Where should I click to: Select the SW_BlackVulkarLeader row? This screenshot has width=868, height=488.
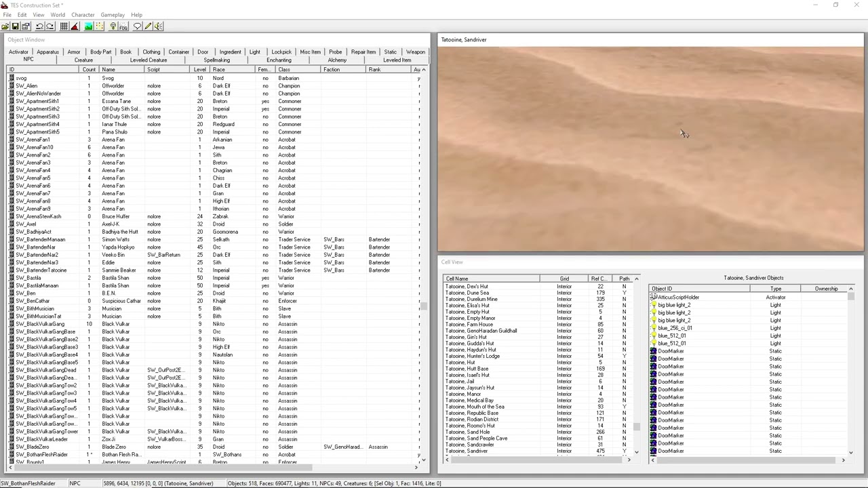214,439
